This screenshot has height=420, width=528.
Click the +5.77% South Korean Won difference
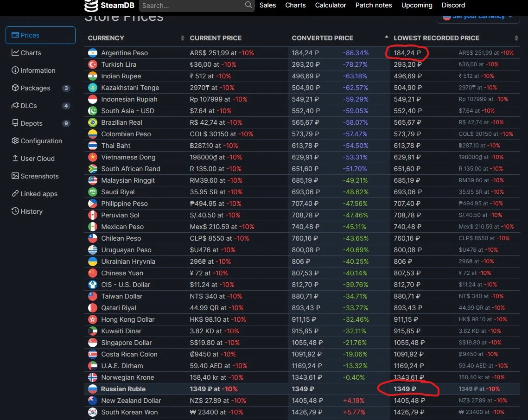coord(354,412)
